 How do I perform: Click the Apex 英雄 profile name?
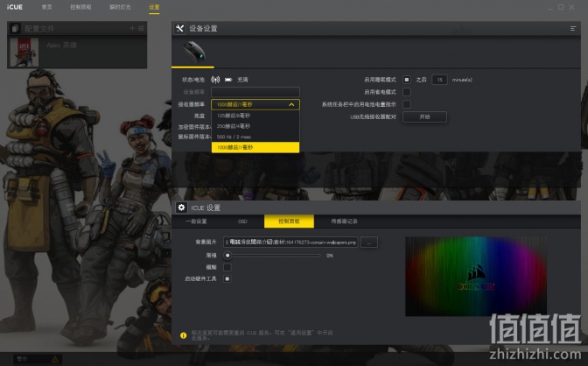pyautogui.click(x=61, y=45)
